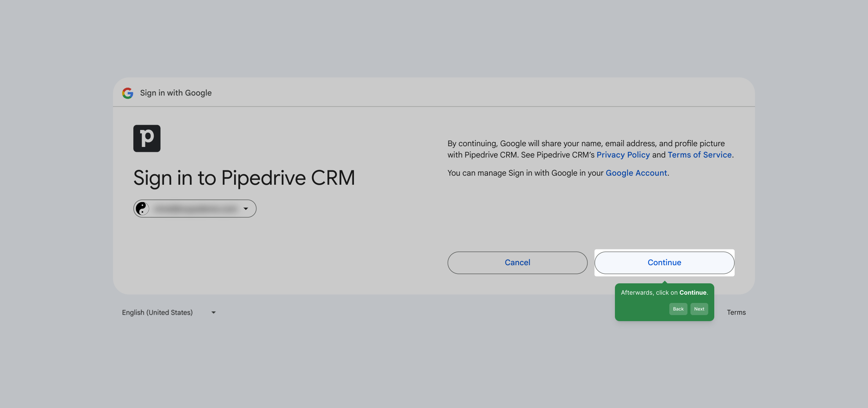Click the Cancel button
868x408 pixels.
(x=517, y=263)
